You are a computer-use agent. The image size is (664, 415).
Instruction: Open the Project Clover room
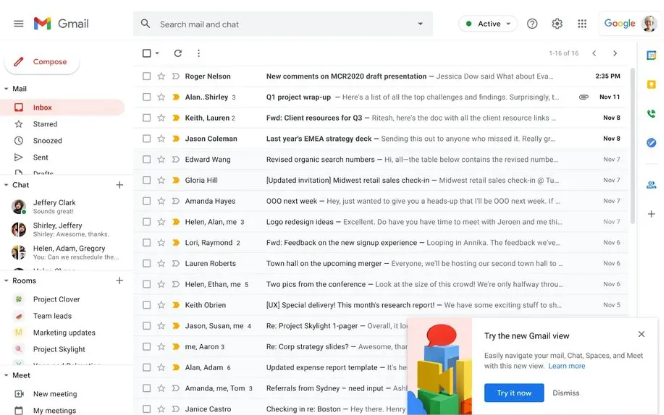(56, 299)
